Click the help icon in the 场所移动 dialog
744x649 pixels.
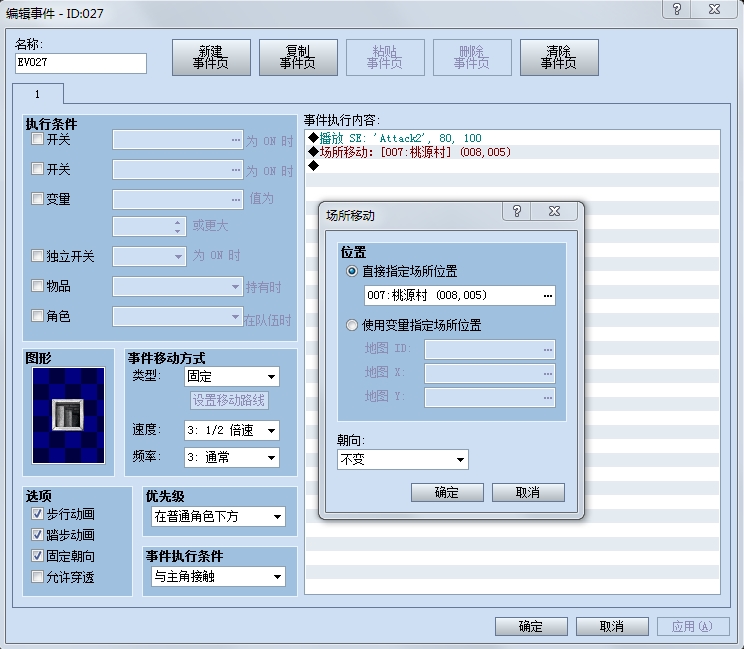pyautogui.click(x=517, y=211)
